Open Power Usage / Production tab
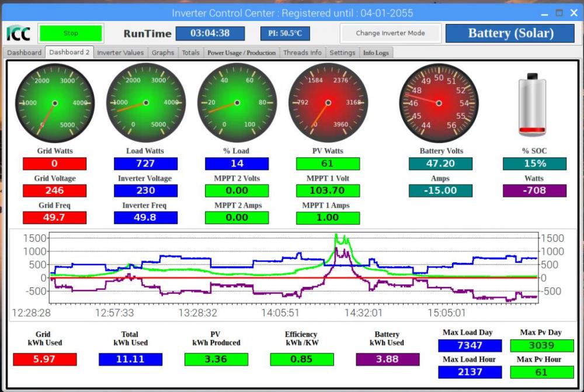584x392 pixels. (241, 53)
